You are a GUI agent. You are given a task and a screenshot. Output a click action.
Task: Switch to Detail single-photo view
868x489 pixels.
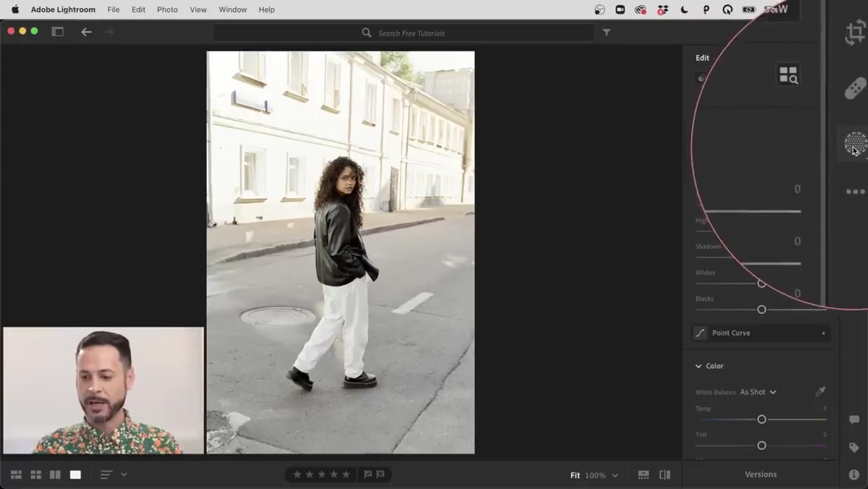75,475
